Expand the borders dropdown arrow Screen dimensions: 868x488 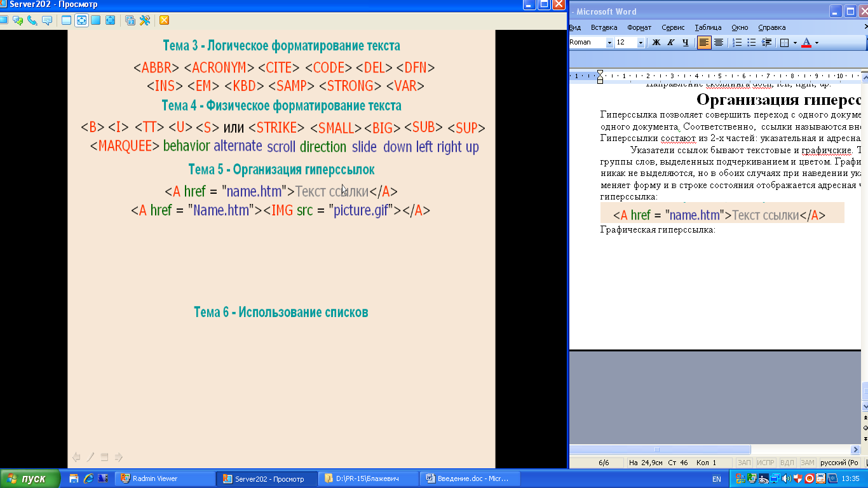[x=794, y=43]
